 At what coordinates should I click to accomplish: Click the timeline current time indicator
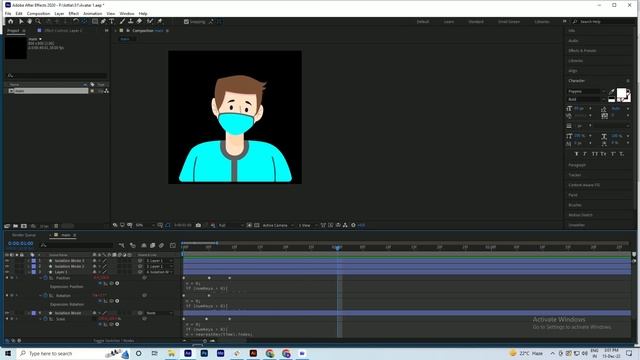337,247
